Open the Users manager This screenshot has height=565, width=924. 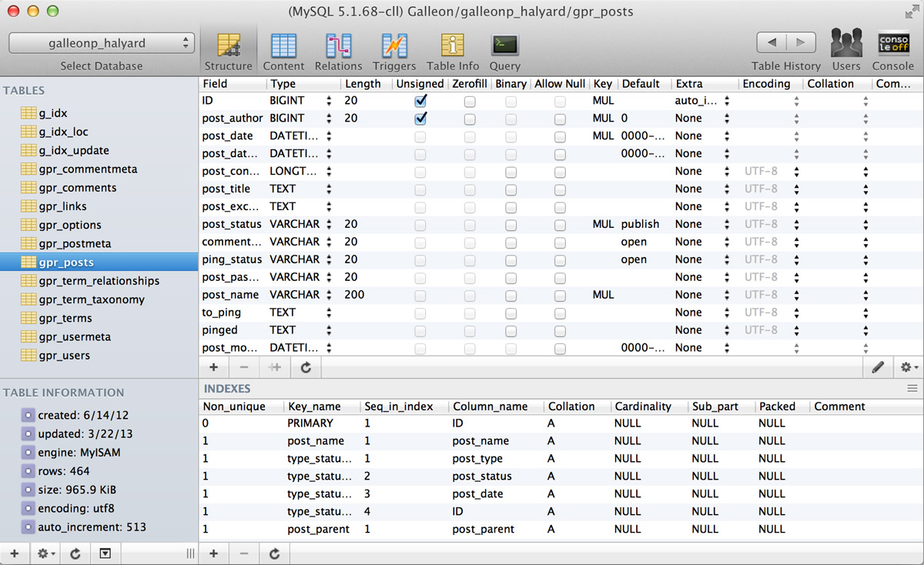click(845, 42)
